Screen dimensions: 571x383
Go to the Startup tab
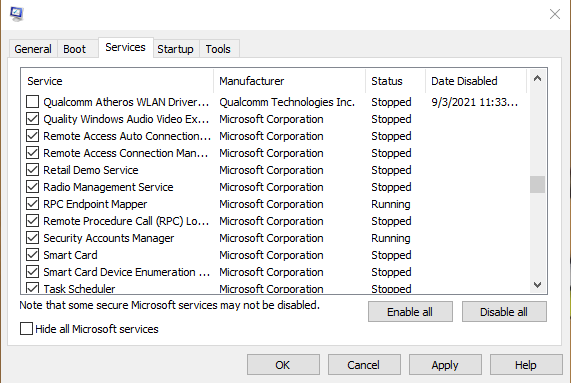coord(175,49)
